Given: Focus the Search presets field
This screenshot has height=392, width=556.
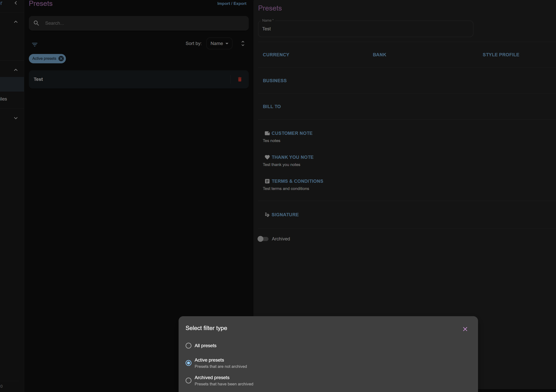Looking at the screenshot, I should pos(139,23).
